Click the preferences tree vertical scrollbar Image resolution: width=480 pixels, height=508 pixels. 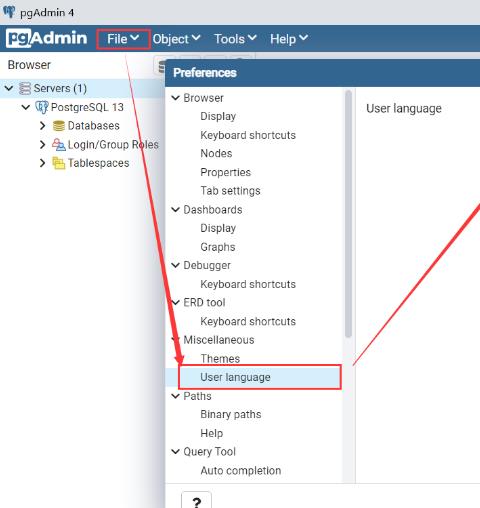pyautogui.click(x=348, y=214)
